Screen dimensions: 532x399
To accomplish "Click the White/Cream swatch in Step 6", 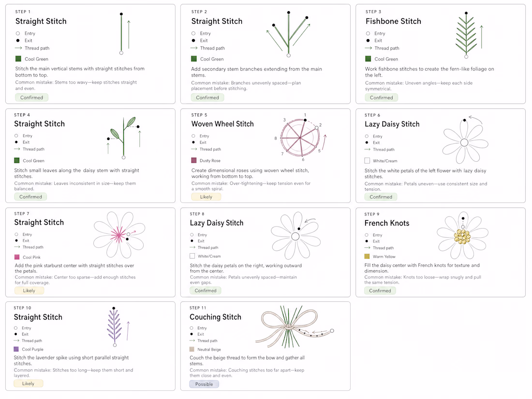I will point(367,161).
